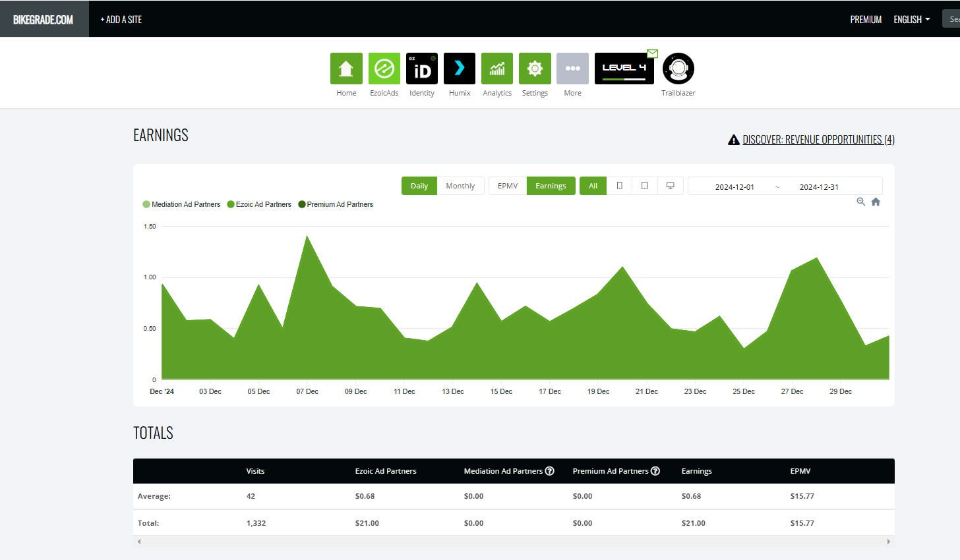
Task: Click the Premium Ad Partners help icon
Action: (655, 471)
